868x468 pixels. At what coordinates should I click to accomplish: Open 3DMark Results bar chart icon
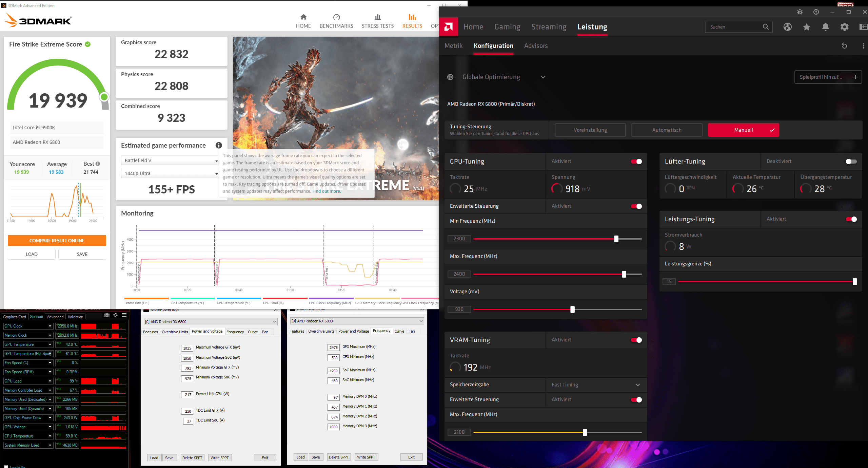pyautogui.click(x=412, y=17)
